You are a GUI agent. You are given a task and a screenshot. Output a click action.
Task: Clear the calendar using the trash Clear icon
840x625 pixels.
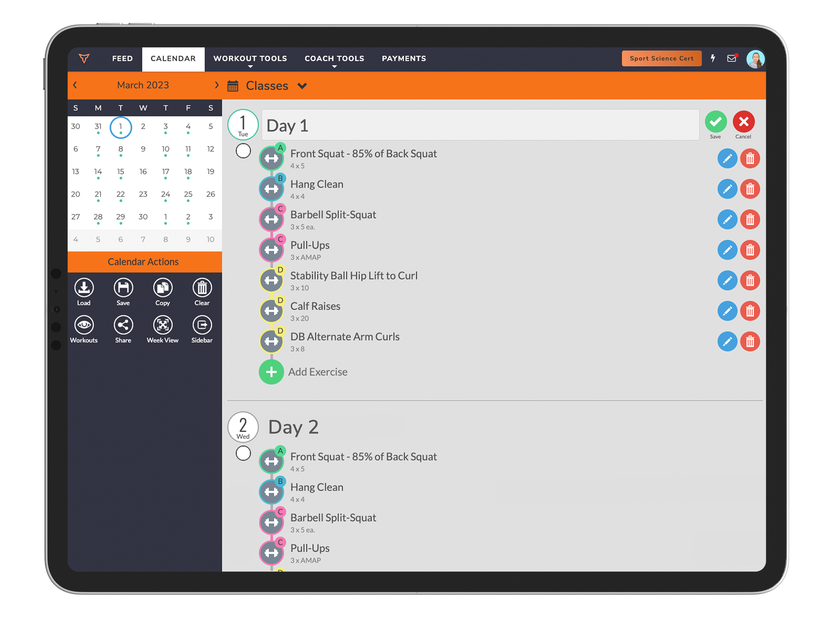pos(202,288)
